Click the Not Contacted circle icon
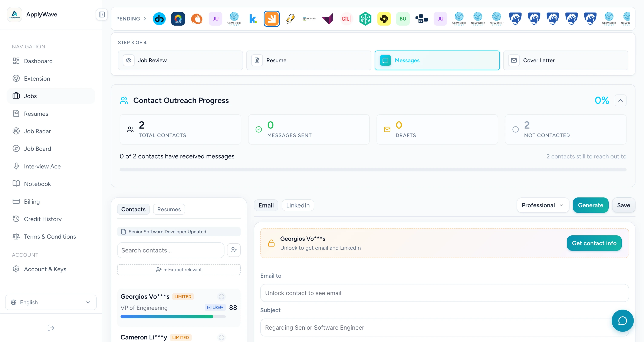Screen dimensions: 644x342 516,129
